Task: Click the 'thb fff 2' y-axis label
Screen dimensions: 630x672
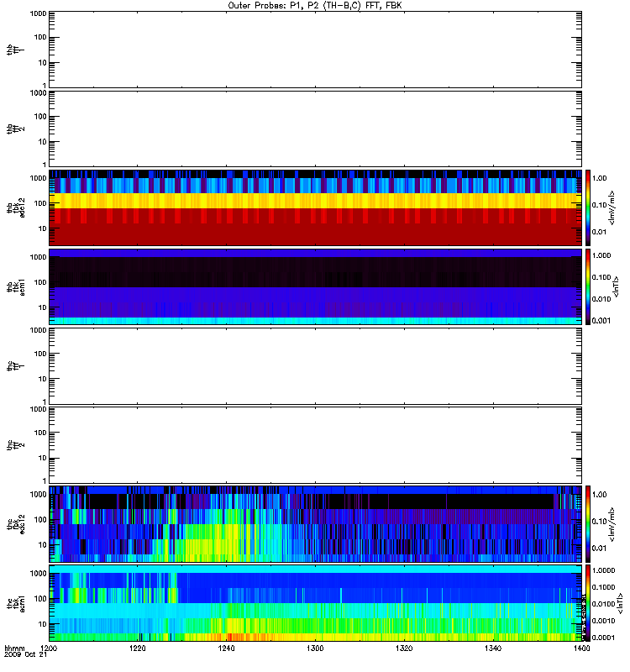Action: pyautogui.click(x=15, y=129)
